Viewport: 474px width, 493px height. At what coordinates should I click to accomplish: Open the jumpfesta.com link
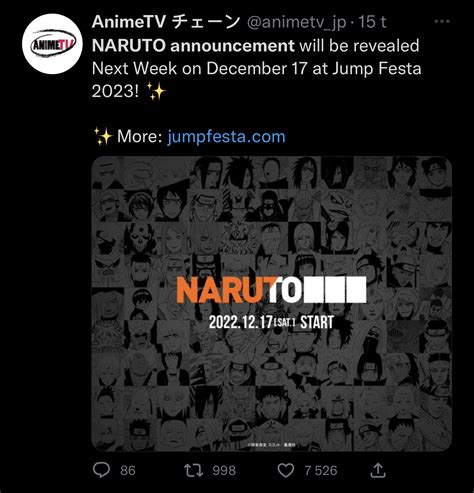pyautogui.click(x=226, y=137)
